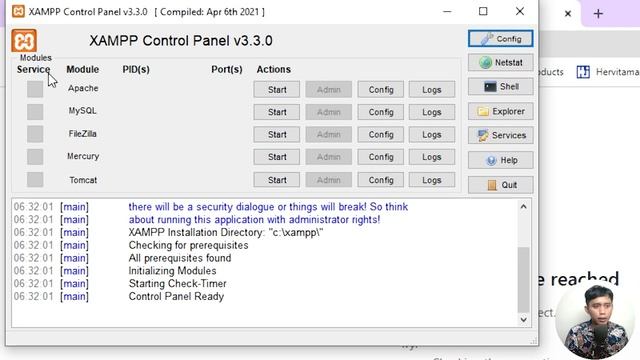Open Config for FileZilla
This screenshot has height=360, width=640.
(381, 134)
